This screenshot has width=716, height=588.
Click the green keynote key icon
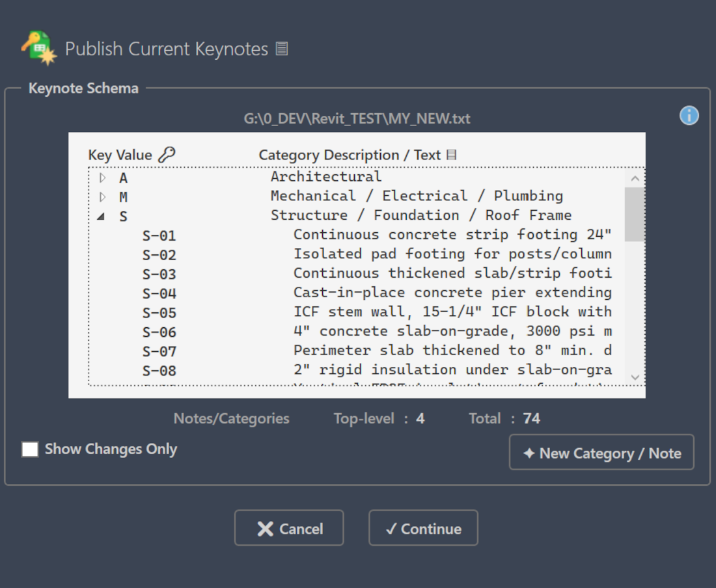(x=39, y=47)
